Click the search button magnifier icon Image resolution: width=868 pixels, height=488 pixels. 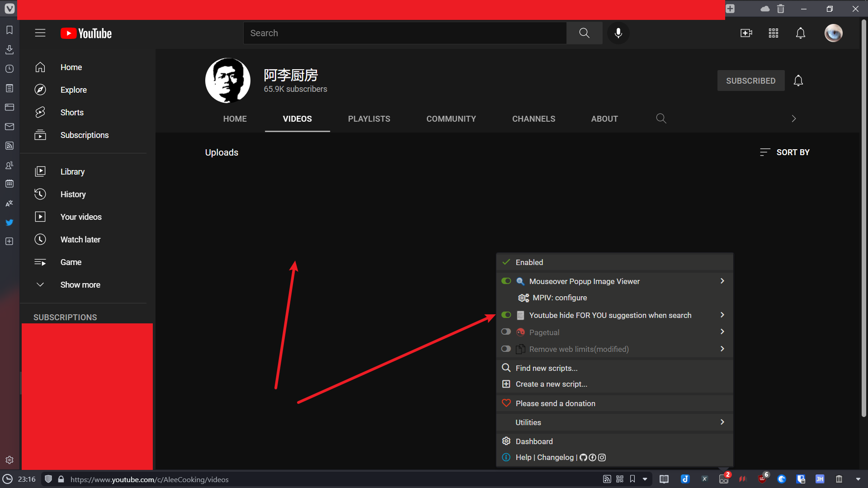(x=584, y=33)
